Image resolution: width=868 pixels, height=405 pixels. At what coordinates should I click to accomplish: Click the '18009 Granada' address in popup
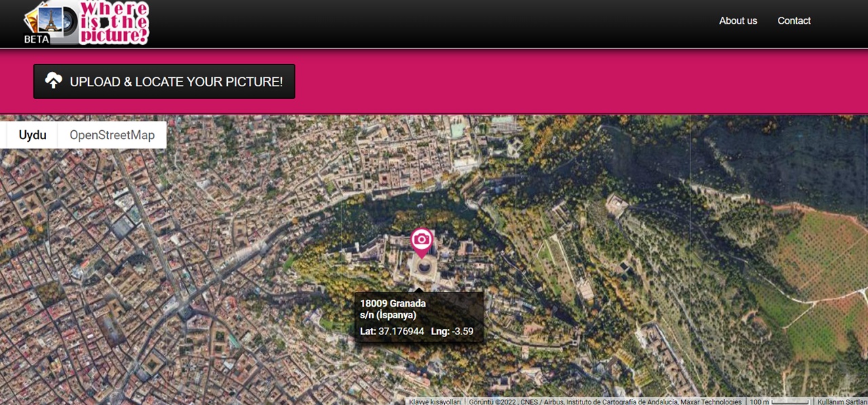click(393, 303)
